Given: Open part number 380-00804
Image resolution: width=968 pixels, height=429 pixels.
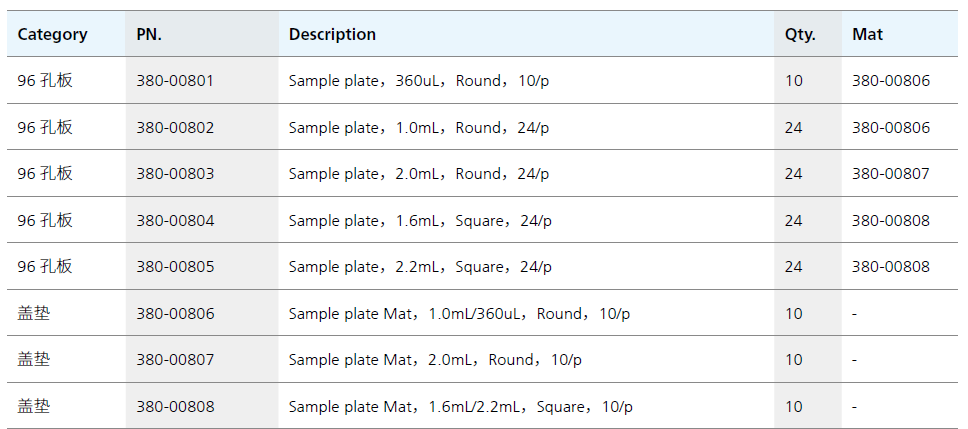Looking at the screenshot, I should (x=175, y=220).
